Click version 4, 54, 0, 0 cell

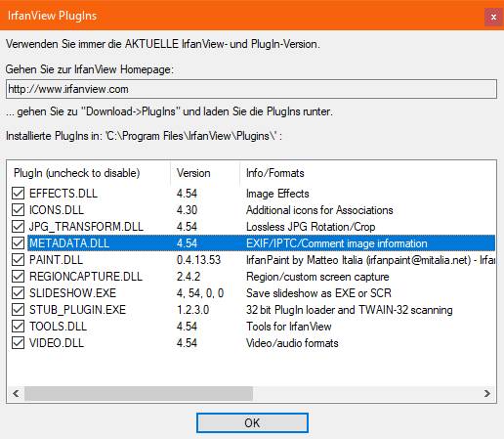pos(200,293)
